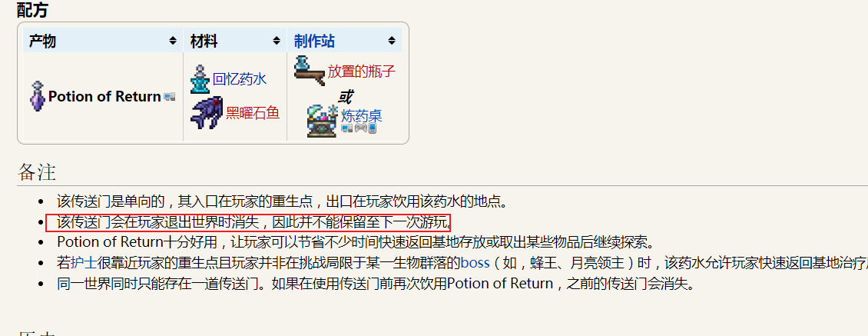Viewport: 868px width, 336px height.
Task: Click the 黑曜石鱼 fish icon
Action: 207,113
